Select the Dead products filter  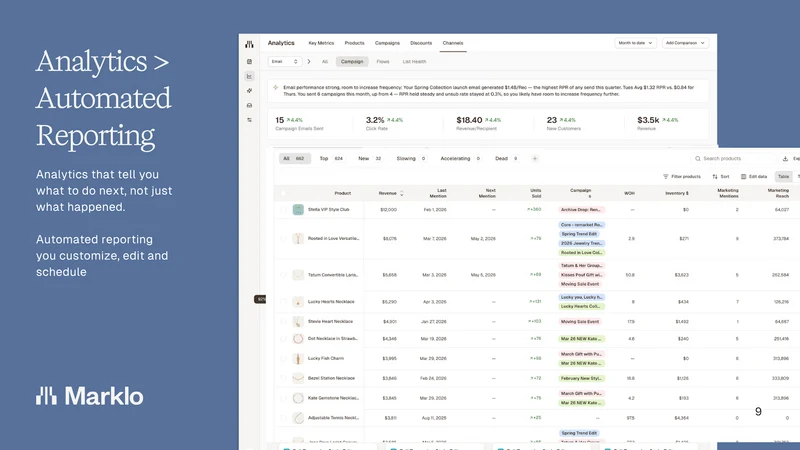pyautogui.click(x=507, y=159)
